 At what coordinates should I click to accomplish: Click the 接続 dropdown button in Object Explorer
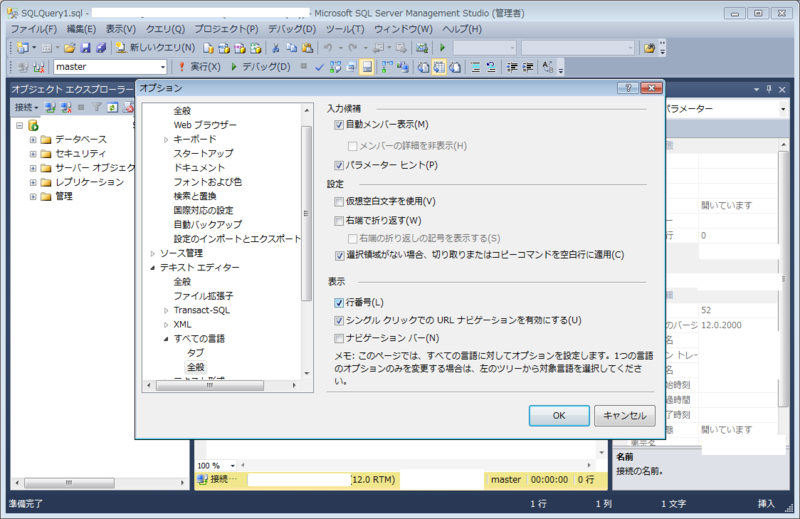pos(26,108)
